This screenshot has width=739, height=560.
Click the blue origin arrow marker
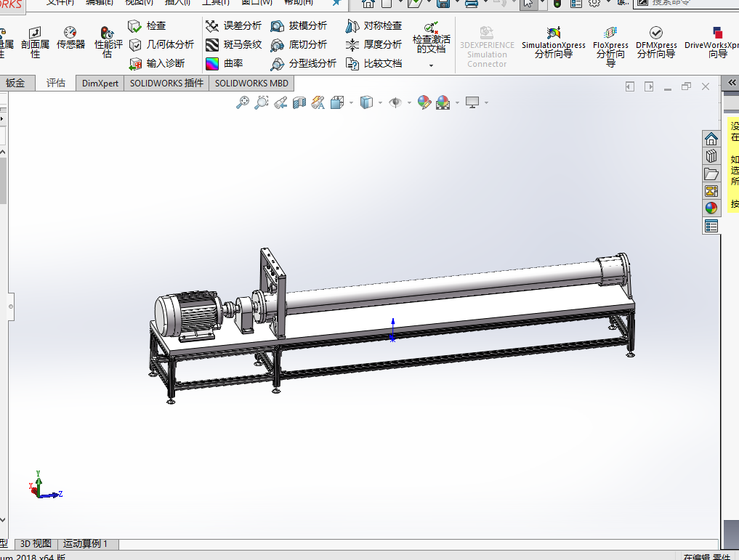pyautogui.click(x=392, y=329)
